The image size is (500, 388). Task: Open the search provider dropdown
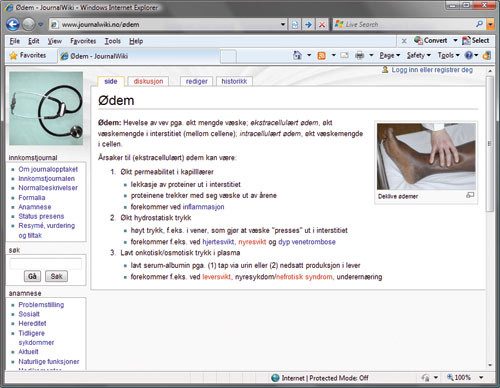(x=490, y=24)
